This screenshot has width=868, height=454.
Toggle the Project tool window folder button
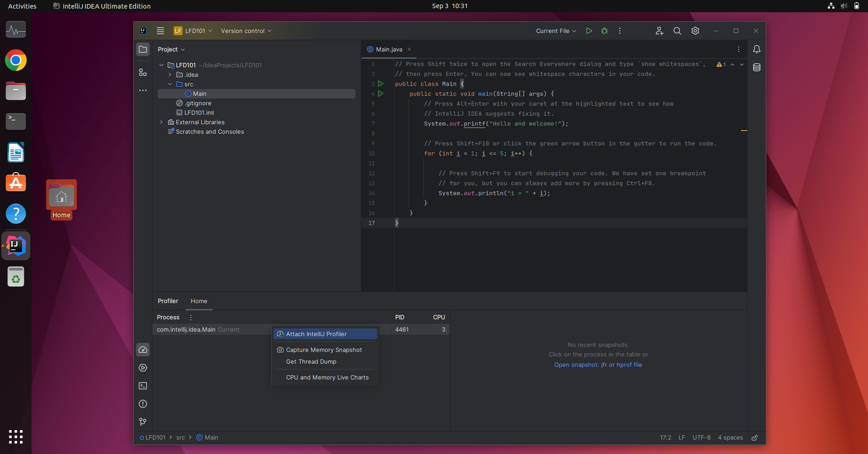(143, 49)
